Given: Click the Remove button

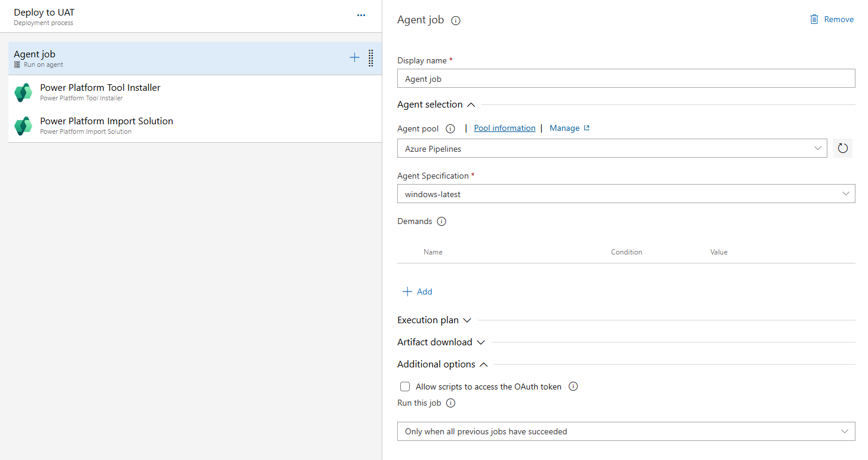Looking at the screenshot, I should tap(832, 20).
